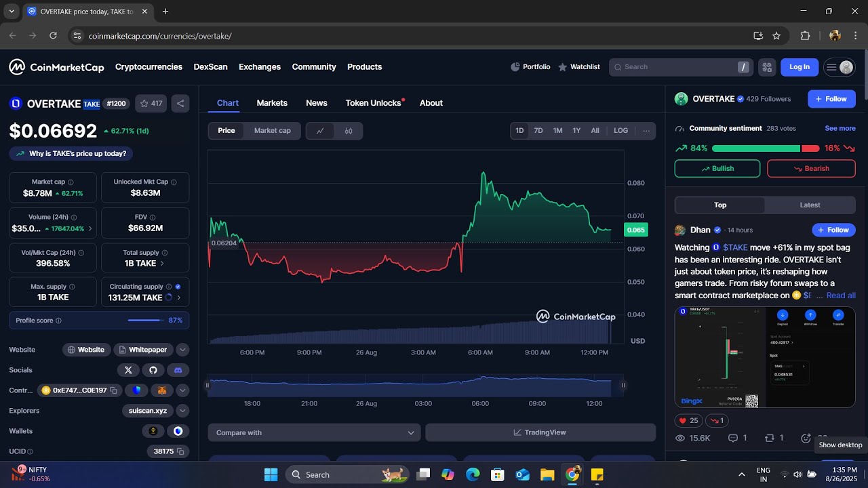Viewport: 868px width, 488px height.
Task: Vote Bearish on sentiment
Action: [x=811, y=169]
